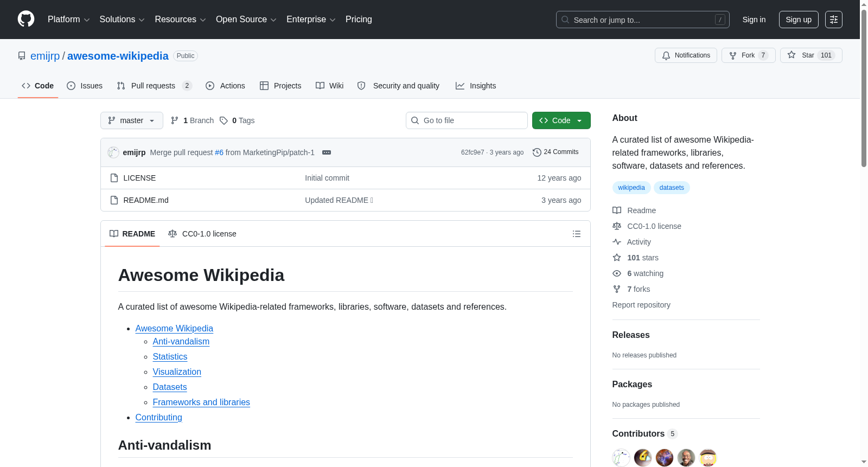868x467 pixels.
Task: Open the green Code dropdown
Action: pos(561,120)
